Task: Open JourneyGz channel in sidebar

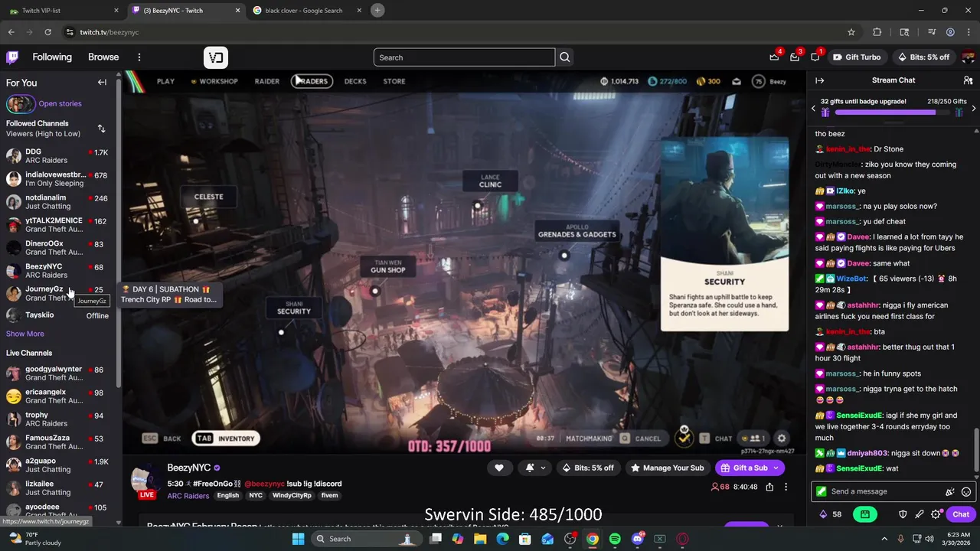Action: coord(58,294)
